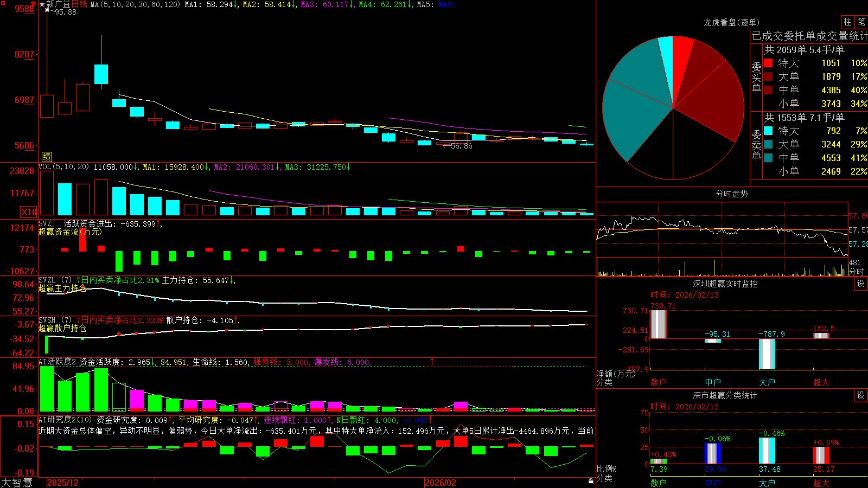
Task: Click the dark red 大单 buy-order swatch
Action: tap(768, 76)
